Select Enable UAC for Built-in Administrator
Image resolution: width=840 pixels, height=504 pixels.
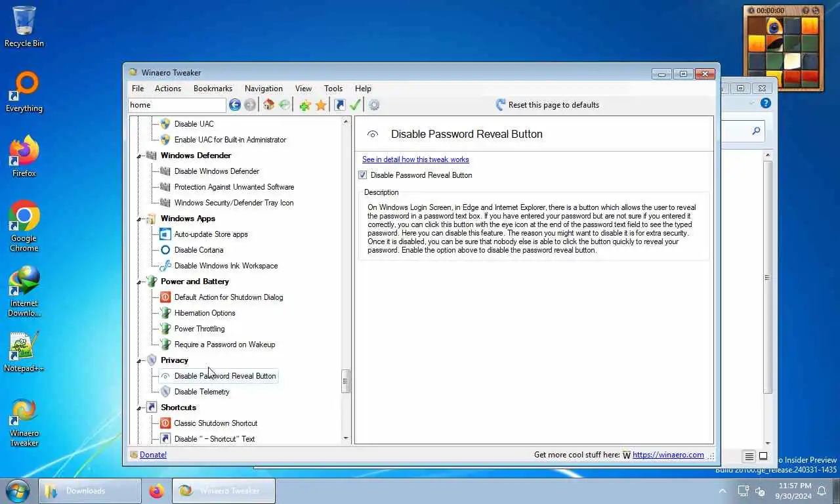[230, 140]
